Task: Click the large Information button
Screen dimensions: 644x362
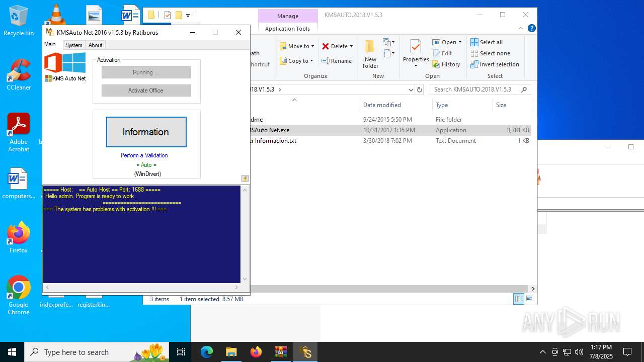Action: (146, 132)
